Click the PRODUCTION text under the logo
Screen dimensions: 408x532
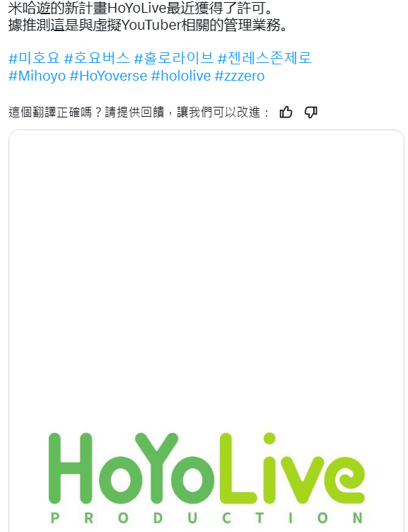click(206, 518)
